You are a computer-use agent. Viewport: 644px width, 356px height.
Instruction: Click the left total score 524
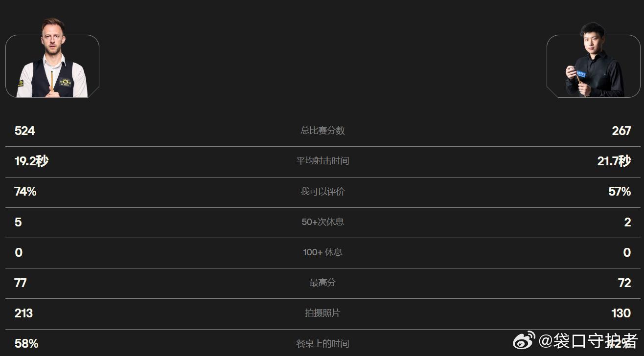point(25,131)
